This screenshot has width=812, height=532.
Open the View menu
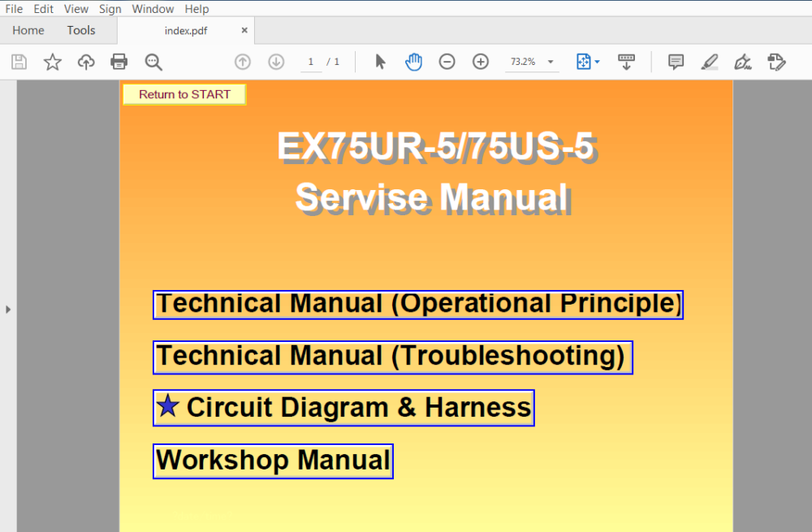tap(76, 9)
